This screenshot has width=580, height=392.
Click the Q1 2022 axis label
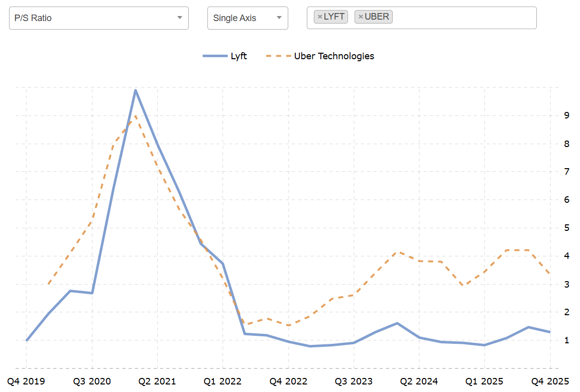pyautogui.click(x=222, y=381)
